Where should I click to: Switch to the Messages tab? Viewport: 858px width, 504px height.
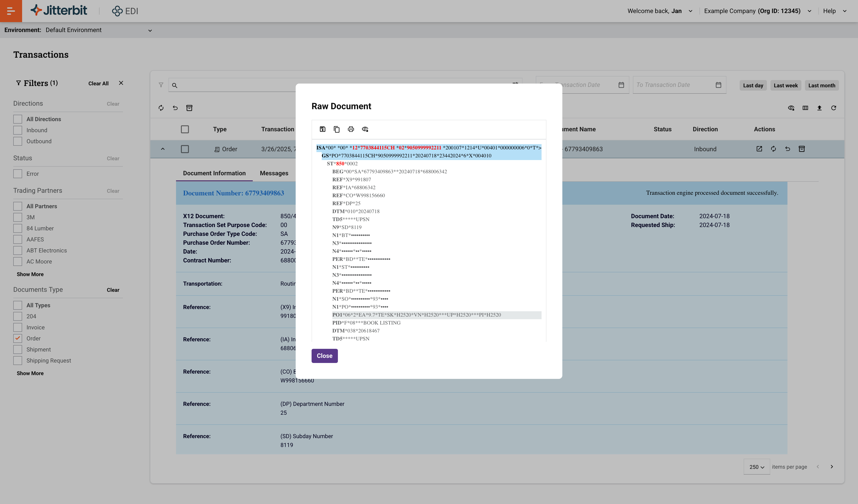pyautogui.click(x=274, y=173)
